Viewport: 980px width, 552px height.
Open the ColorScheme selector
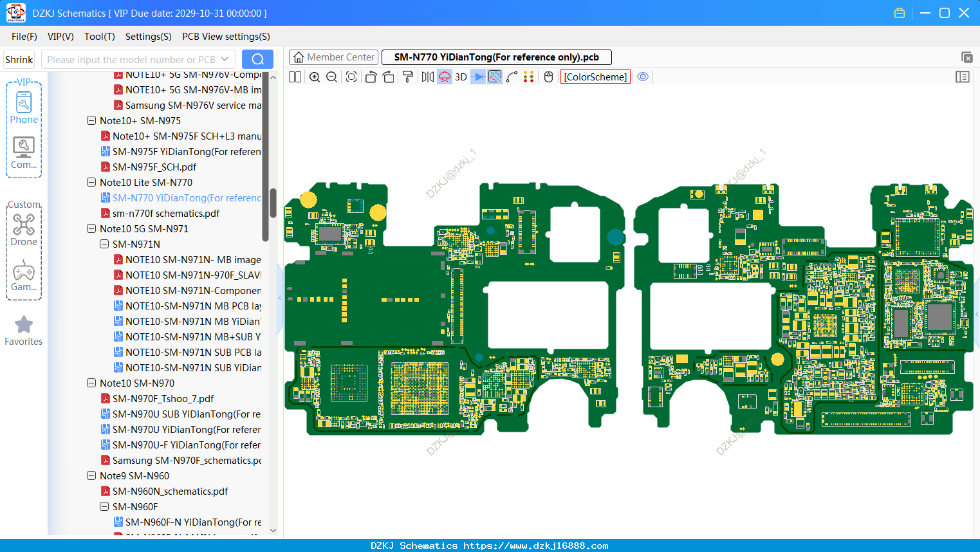pyautogui.click(x=595, y=77)
